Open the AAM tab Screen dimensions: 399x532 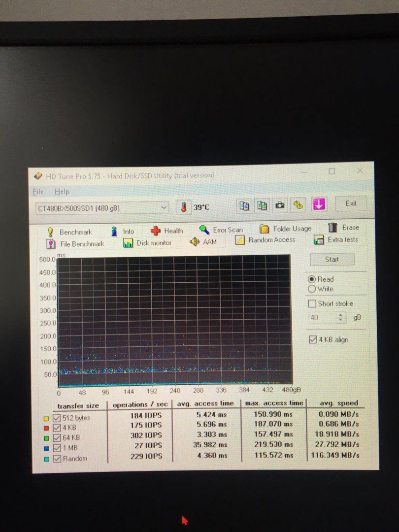[x=203, y=241]
